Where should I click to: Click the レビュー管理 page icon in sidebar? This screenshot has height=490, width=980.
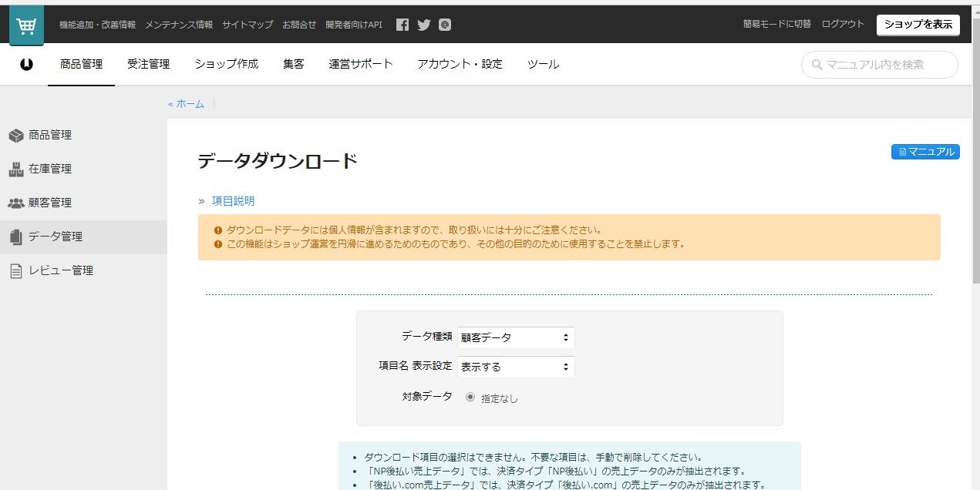(16, 271)
